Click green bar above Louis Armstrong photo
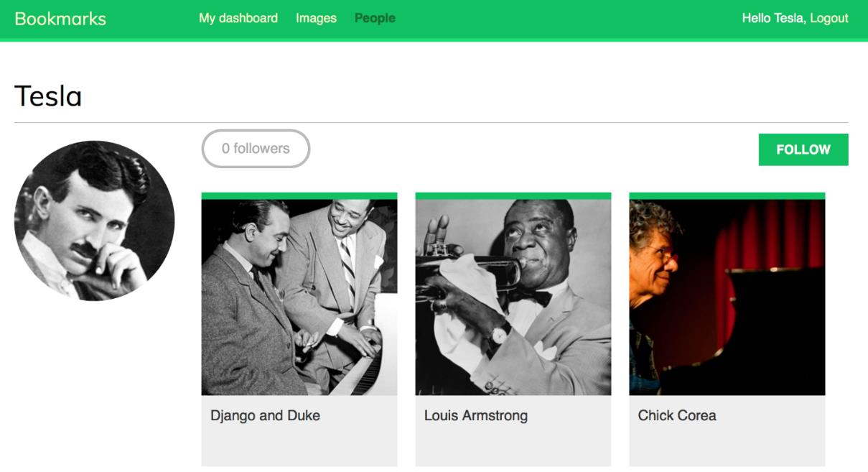This screenshot has height=472, width=868. (513, 195)
